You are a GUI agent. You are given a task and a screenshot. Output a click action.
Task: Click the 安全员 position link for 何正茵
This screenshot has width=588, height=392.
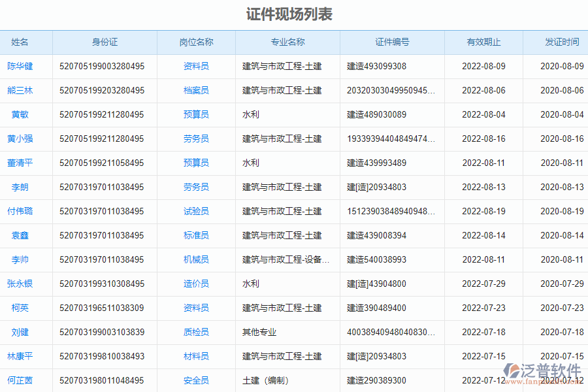tap(196, 380)
